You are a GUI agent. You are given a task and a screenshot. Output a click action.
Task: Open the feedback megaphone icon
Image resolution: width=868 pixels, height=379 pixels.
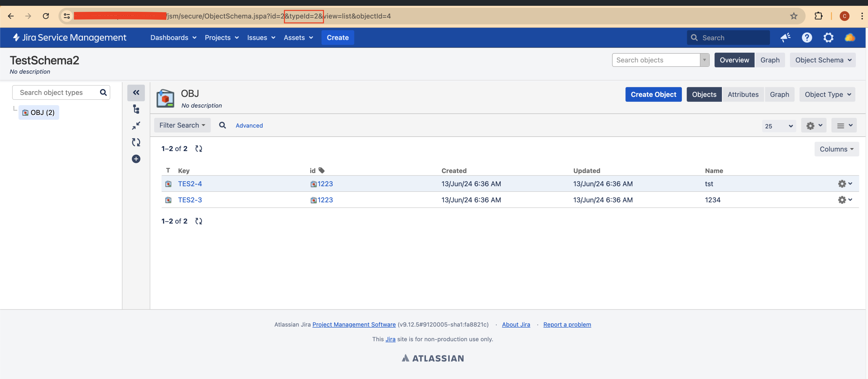tap(785, 38)
